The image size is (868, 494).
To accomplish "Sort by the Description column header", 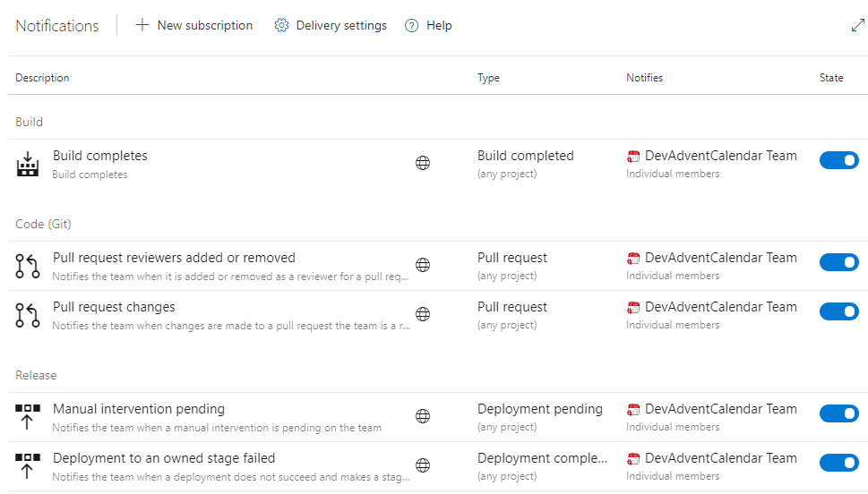I will pos(42,78).
